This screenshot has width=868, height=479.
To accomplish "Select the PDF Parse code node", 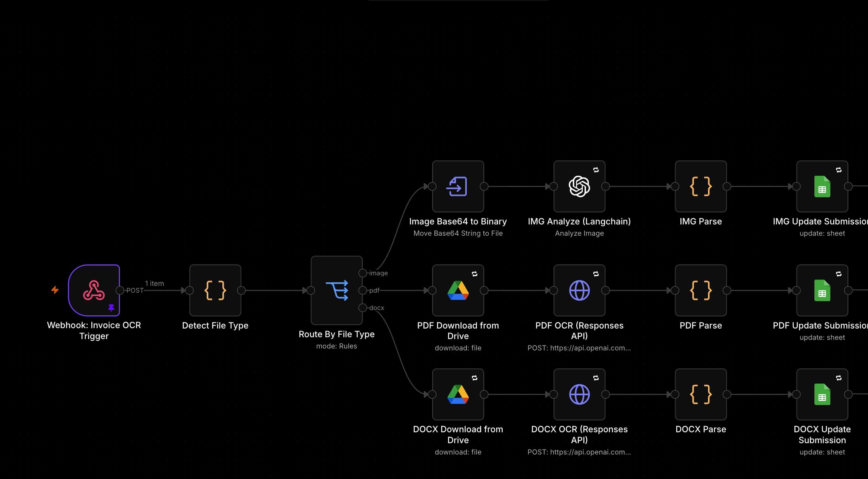I will tap(701, 290).
